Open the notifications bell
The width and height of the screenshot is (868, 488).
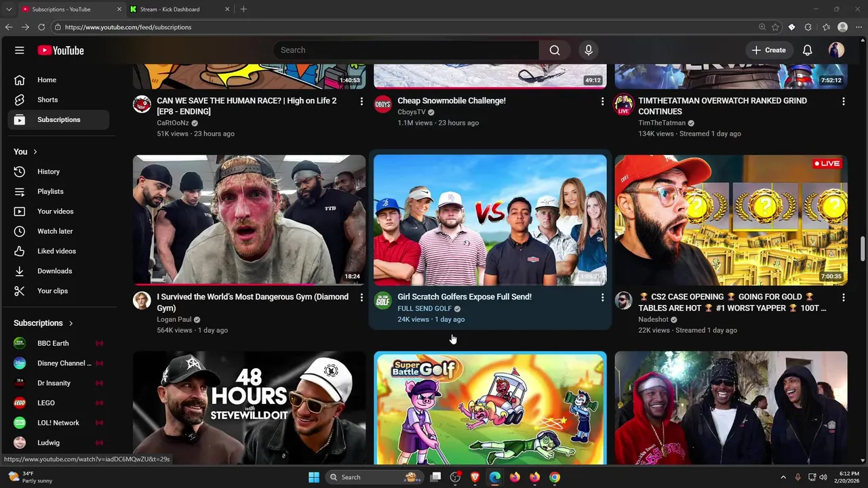[x=808, y=50]
